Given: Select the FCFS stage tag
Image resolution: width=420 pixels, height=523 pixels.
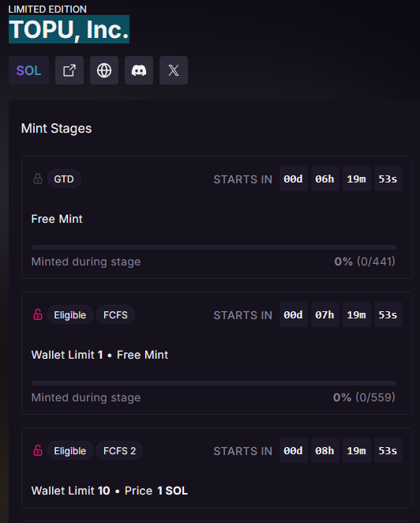Looking at the screenshot, I should click(x=115, y=314).
